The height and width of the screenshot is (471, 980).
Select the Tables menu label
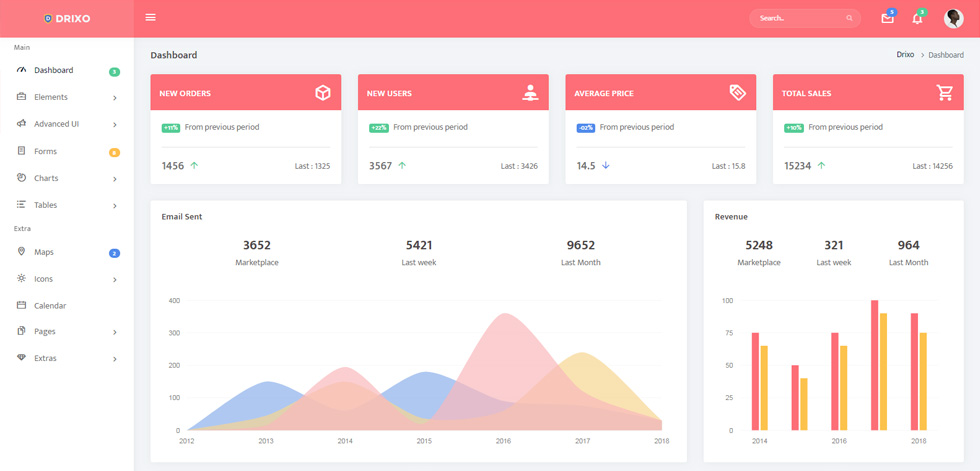tap(46, 205)
